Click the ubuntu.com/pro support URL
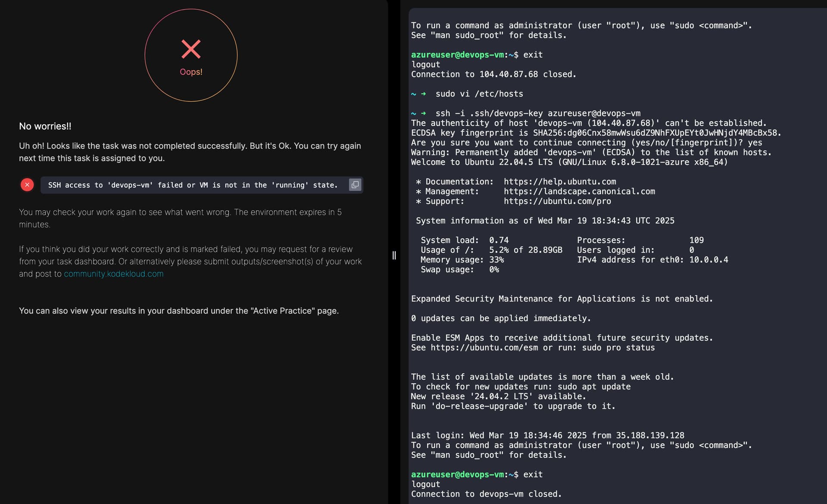This screenshot has height=504, width=827. [557, 201]
